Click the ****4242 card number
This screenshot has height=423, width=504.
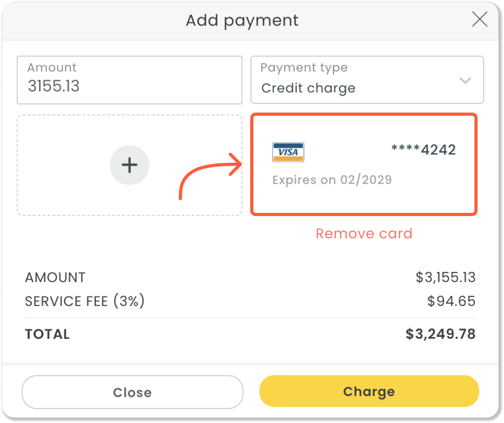click(x=423, y=150)
